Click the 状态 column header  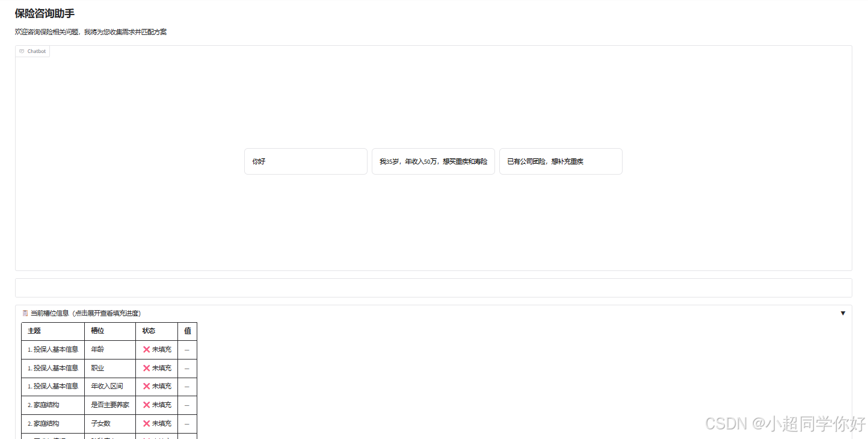point(149,331)
